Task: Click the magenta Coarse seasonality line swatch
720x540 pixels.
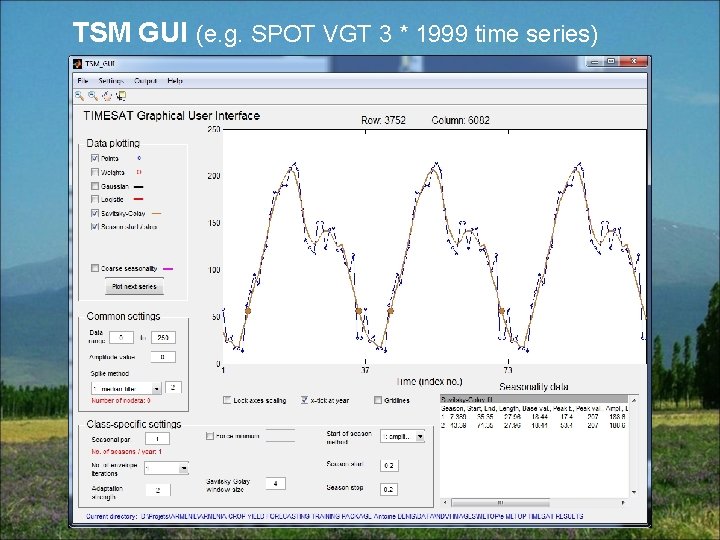Action: click(x=168, y=269)
